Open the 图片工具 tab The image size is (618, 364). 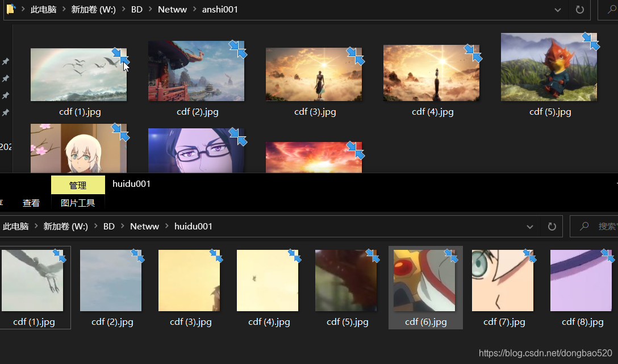click(78, 203)
